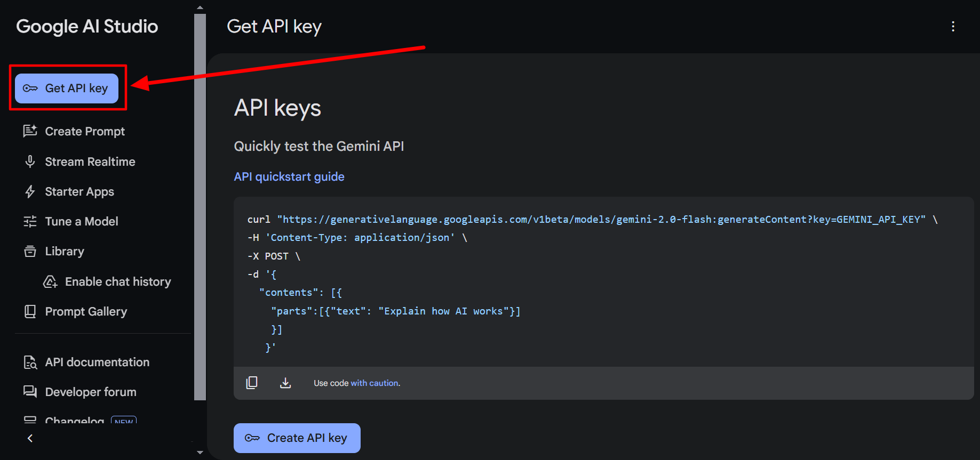The image size is (980, 460).
Task: Copy the curl code snippet
Action: pos(252,383)
